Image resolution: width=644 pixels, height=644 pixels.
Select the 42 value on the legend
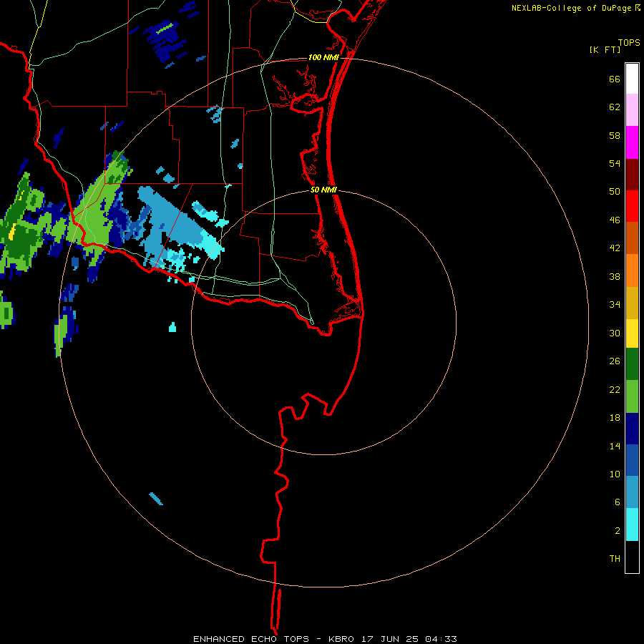tap(615, 248)
